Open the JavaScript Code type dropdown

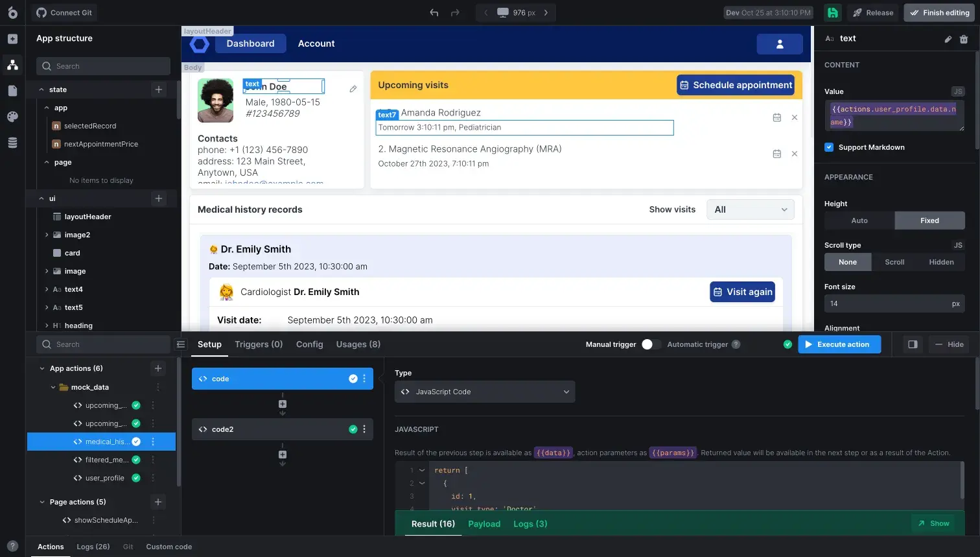pyautogui.click(x=485, y=392)
